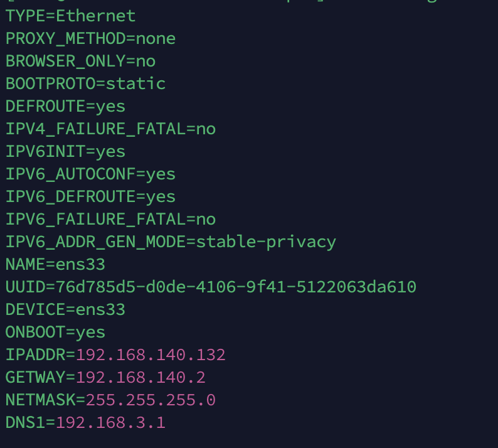Click IP address 192.168.140.132
Image resolution: width=498 pixels, height=448 pixels.
coord(151,355)
